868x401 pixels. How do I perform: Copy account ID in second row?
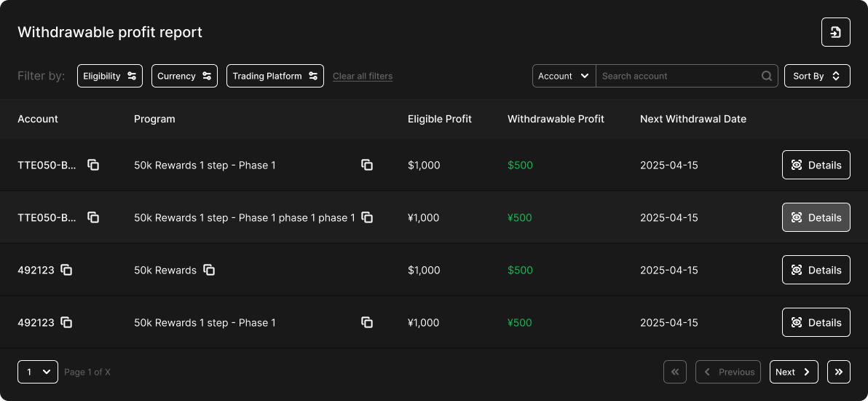[x=93, y=217]
